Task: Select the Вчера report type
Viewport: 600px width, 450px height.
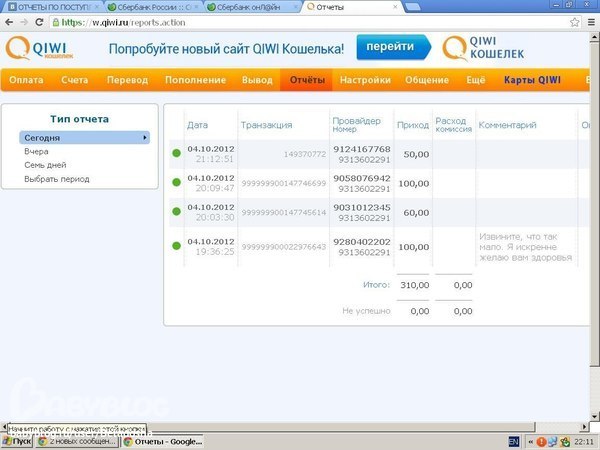Action: (36, 152)
